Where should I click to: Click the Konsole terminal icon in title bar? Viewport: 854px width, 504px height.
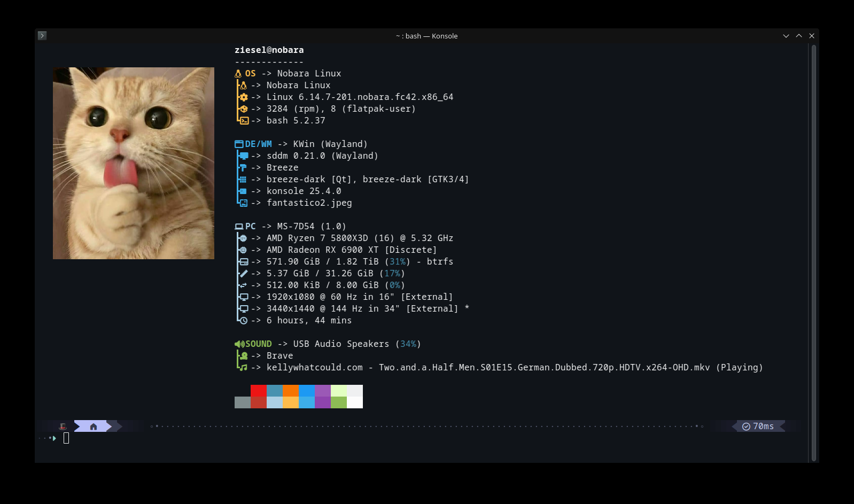42,36
